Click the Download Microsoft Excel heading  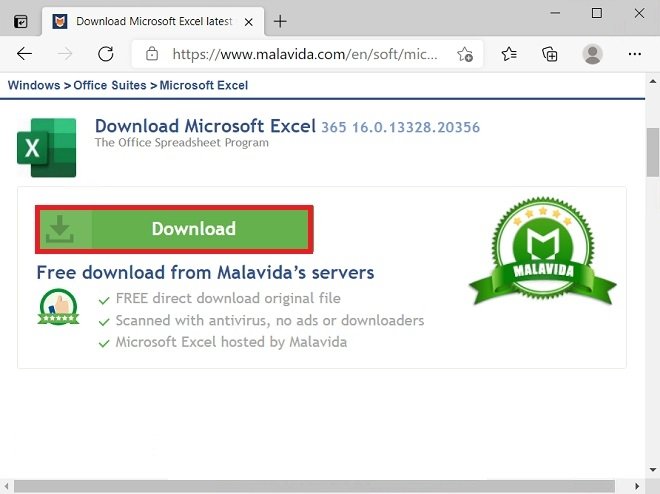205,126
